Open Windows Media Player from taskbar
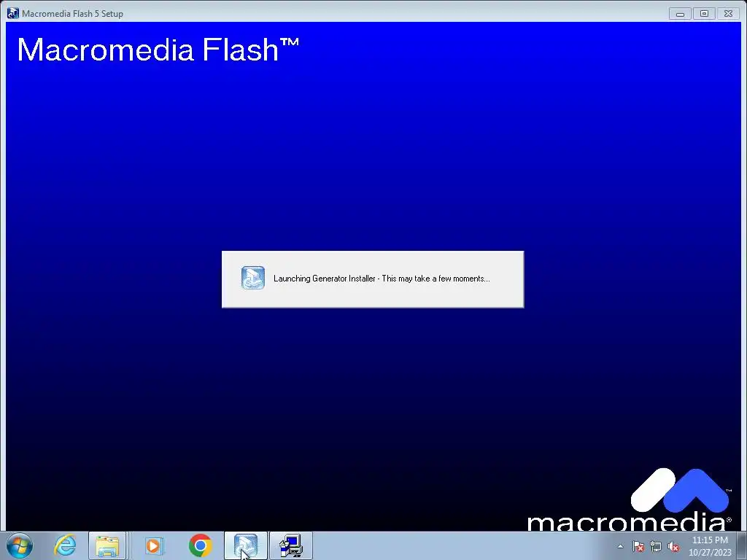Screen dimensions: 747x560 click(153, 545)
